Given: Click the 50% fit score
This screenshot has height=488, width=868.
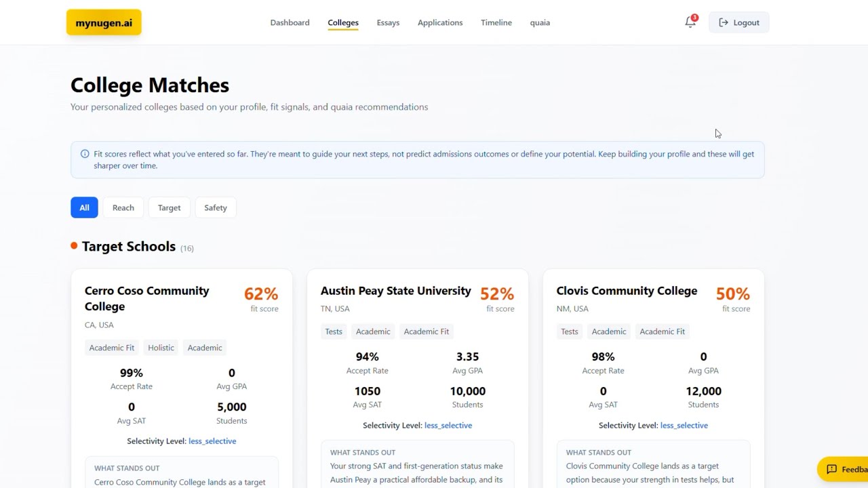Looking at the screenshot, I should pos(733,294).
